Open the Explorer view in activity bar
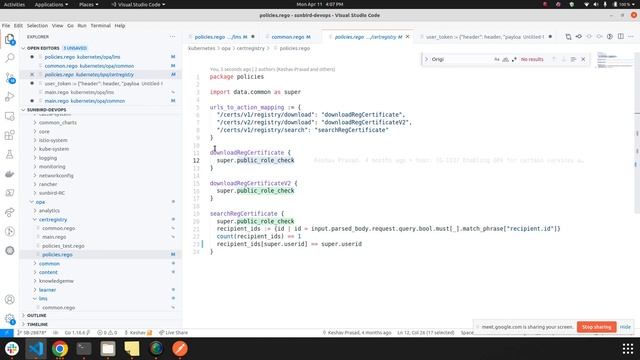 point(10,39)
